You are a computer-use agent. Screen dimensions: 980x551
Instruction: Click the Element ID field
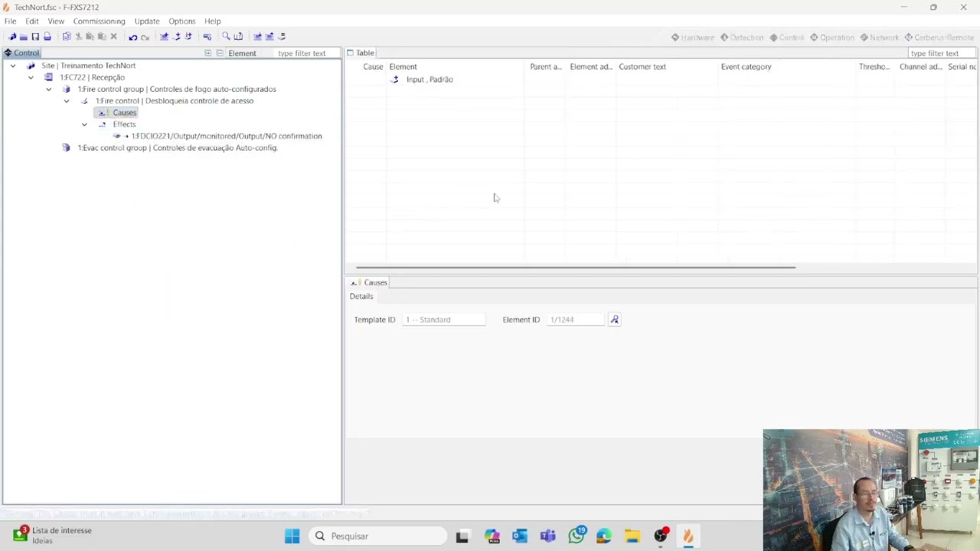click(577, 320)
